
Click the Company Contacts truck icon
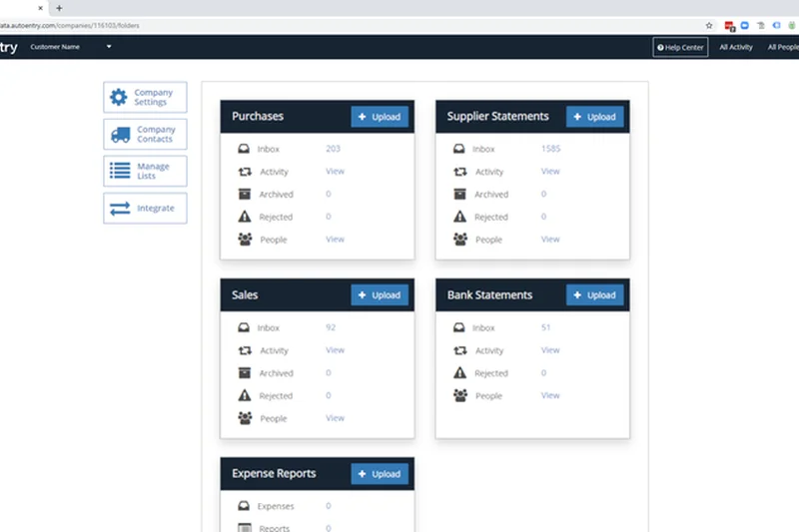120,134
